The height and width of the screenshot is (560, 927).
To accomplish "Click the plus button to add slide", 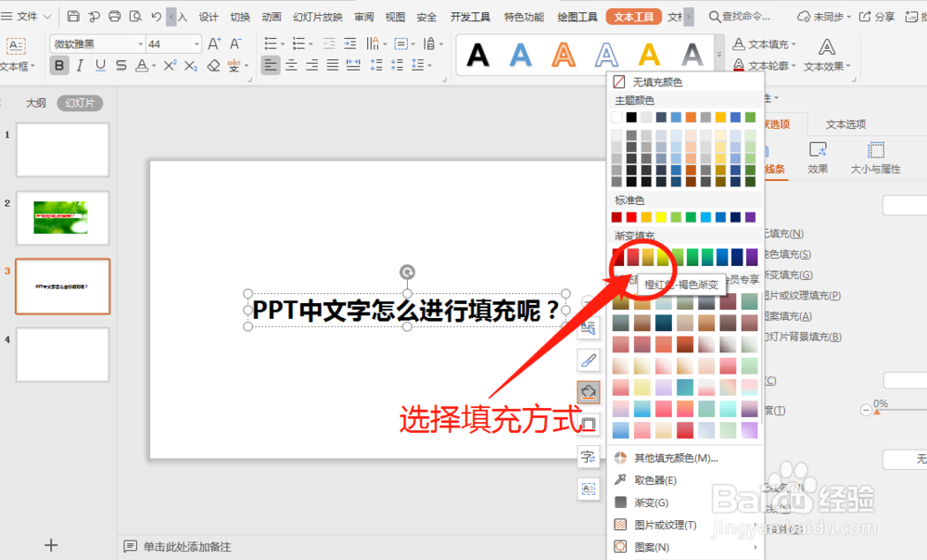I will coord(51,545).
